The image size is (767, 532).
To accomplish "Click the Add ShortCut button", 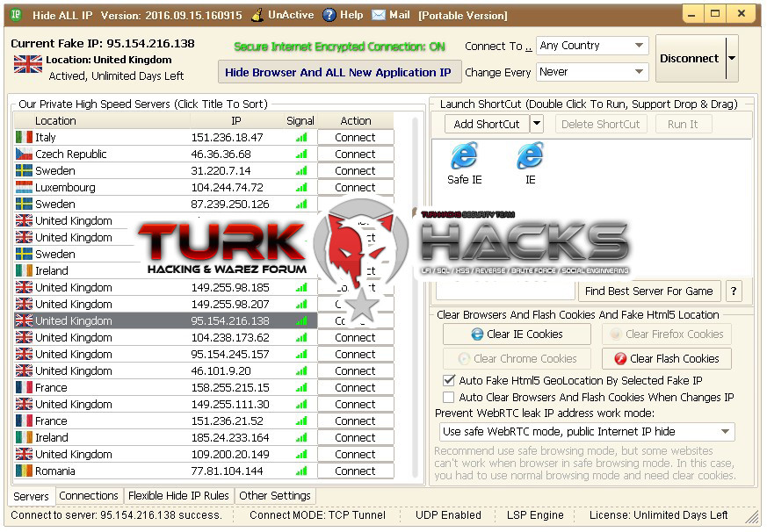I will [x=487, y=124].
